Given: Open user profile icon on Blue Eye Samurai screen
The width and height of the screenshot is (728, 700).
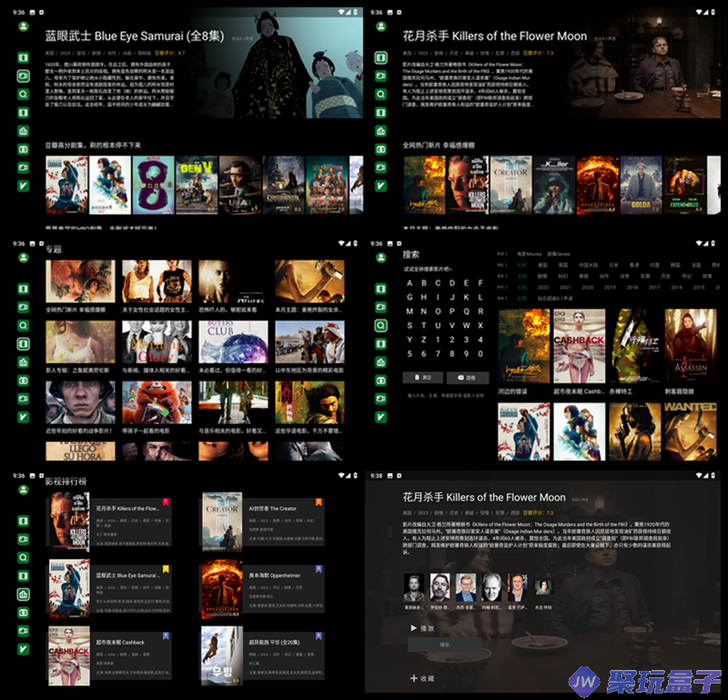Looking at the screenshot, I should (x=24, y=27).
